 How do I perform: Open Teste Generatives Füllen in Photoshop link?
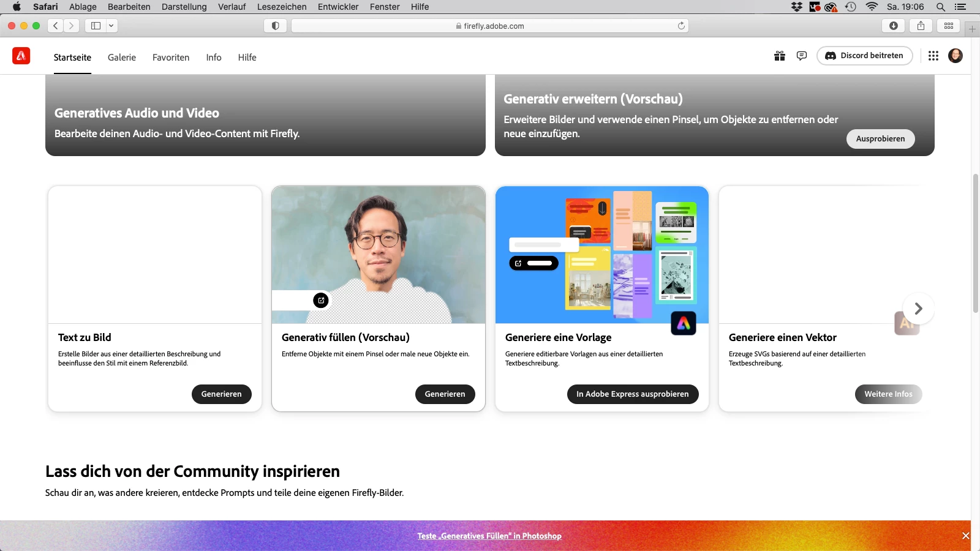(x=489, y=536)
